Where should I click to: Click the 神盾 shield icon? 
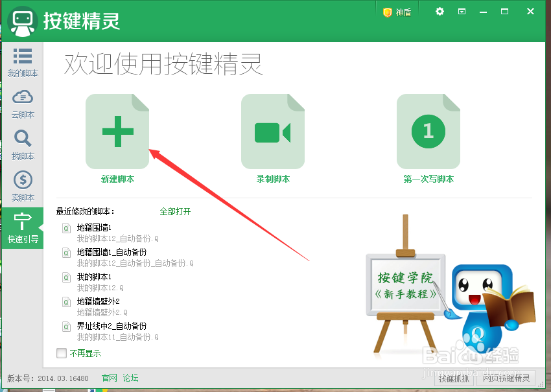point(387,13)
